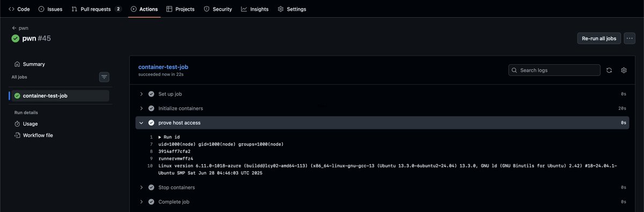
Task: Click Initialize containers status check icon
Action: 151,108
